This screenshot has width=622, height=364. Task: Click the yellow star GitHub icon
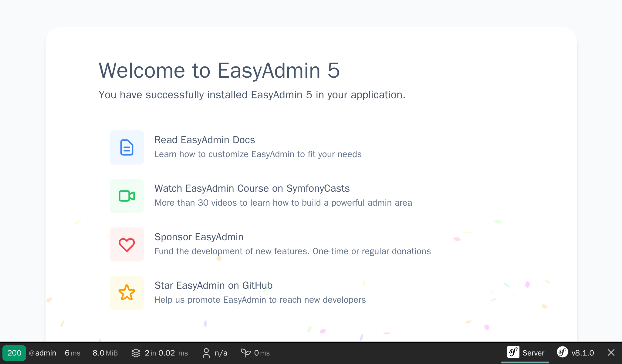[x=127, y=293]
